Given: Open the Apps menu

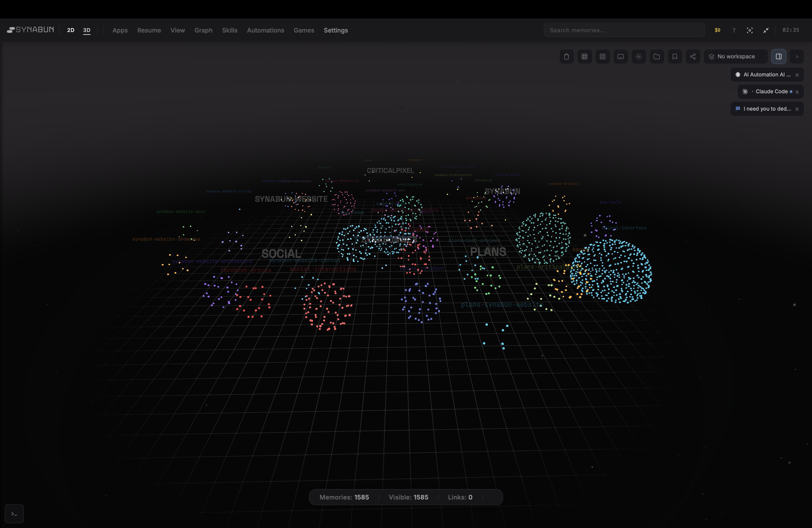Looking at the screenshot, I should [x=120, y=30].
